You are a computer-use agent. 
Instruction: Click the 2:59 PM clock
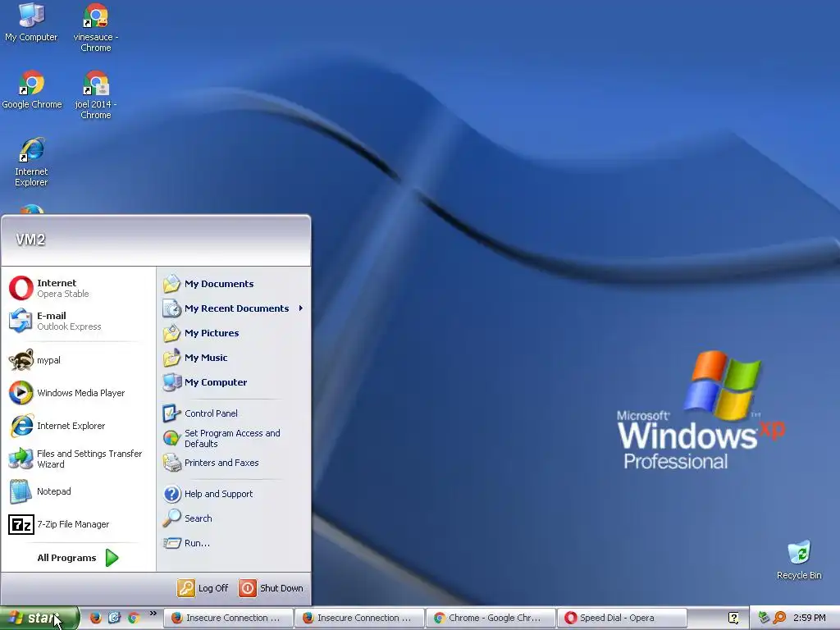point(810,618)
